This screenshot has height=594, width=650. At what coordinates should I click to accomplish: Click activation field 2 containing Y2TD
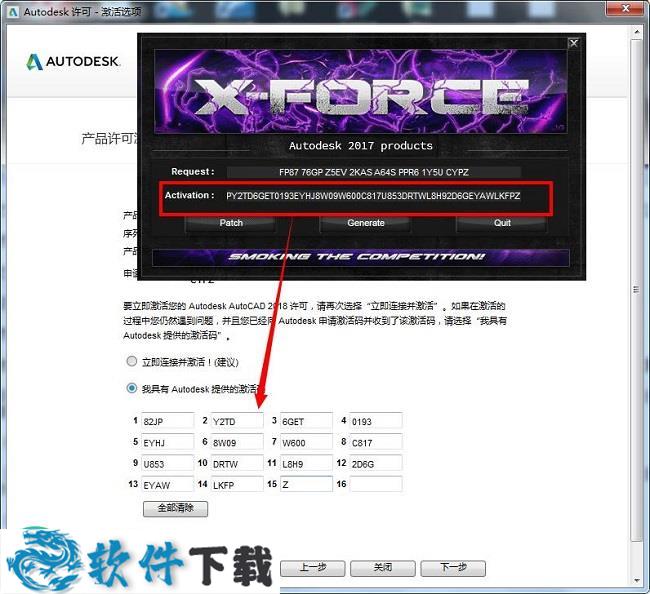click(237, 421)
